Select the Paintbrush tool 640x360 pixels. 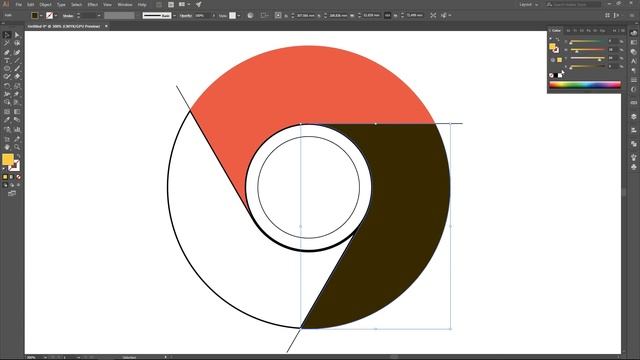point(17,69)
